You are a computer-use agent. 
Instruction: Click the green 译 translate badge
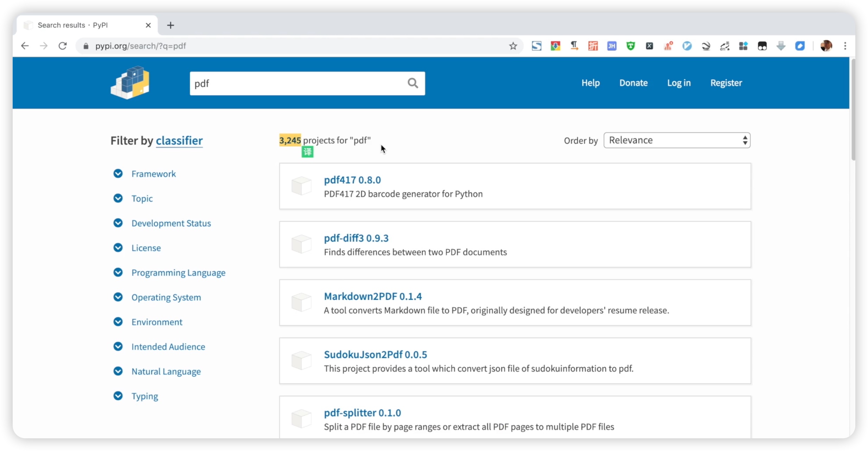click(x=307, y=152)
